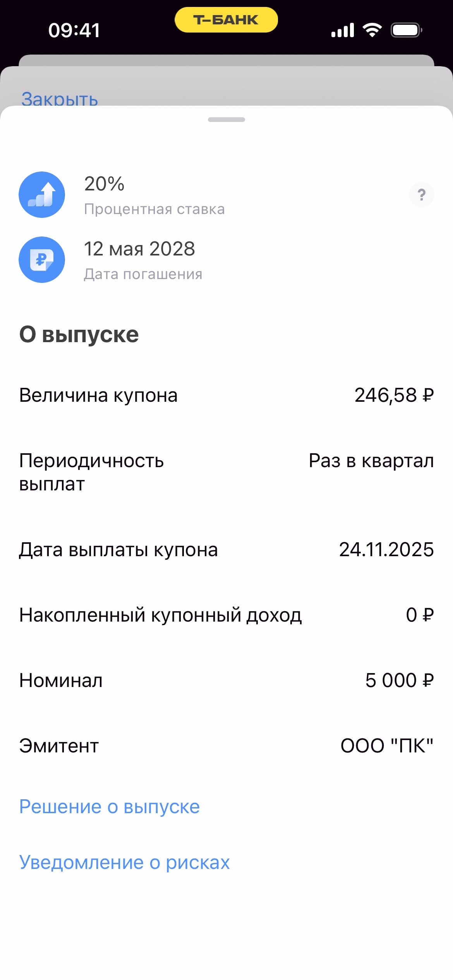The height and width of the screenshot is (980, 453).
Task: Tap the 20% interest rate value
Action: point(104,183)
